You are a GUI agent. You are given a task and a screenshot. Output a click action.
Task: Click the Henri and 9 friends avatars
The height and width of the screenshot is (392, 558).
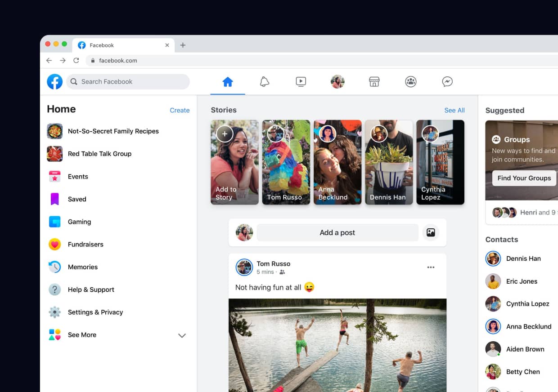click(x=504, y=213)
